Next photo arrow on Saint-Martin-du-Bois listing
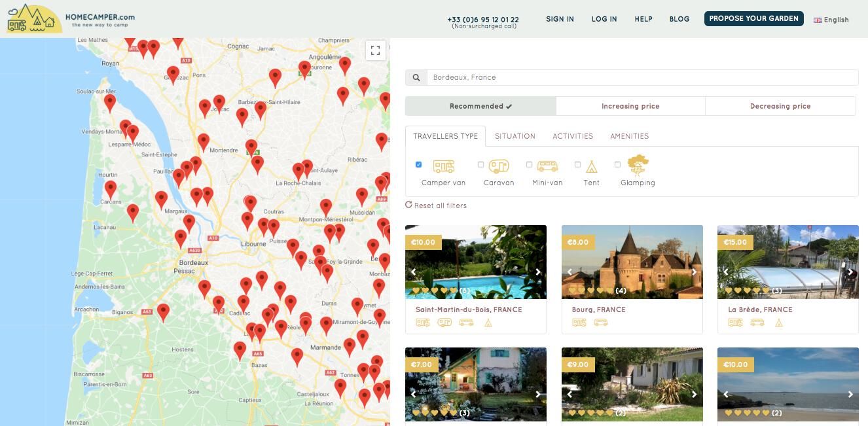 pyautogui.click(x=538, y=272)
